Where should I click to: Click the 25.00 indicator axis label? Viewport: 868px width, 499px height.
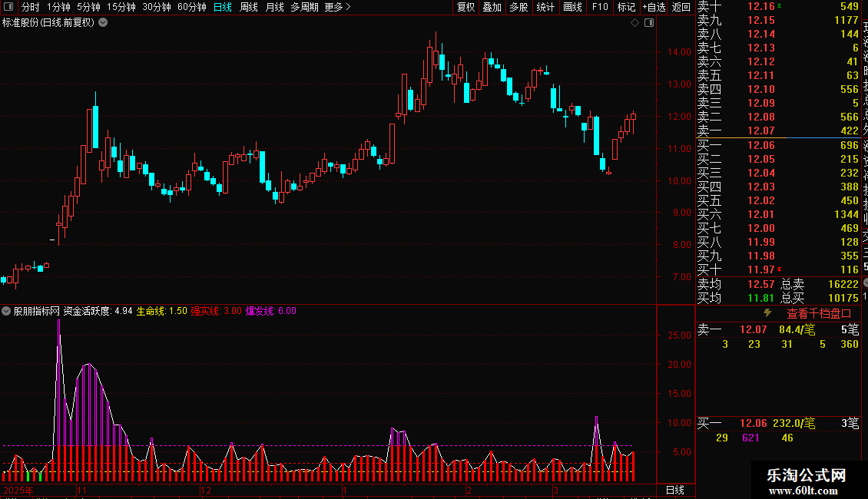(679, 335)
